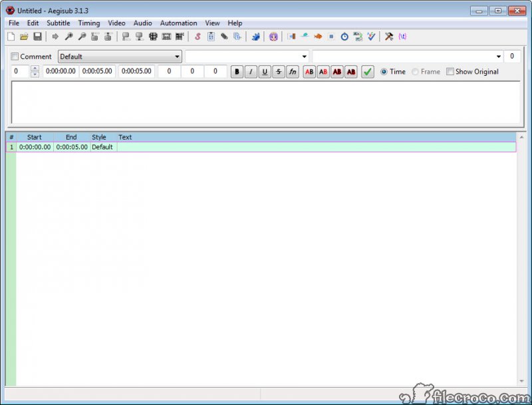The width and height of the screenshot is (532, 405).
Task: Open the Shift Times tool
Action: pyautogui.click(x=291, y=37)
